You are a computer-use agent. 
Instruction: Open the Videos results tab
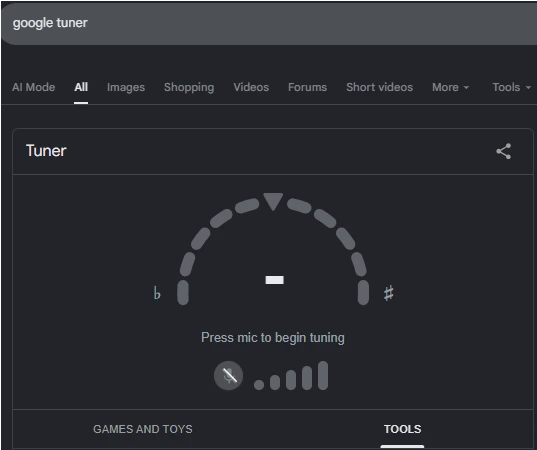251,87
